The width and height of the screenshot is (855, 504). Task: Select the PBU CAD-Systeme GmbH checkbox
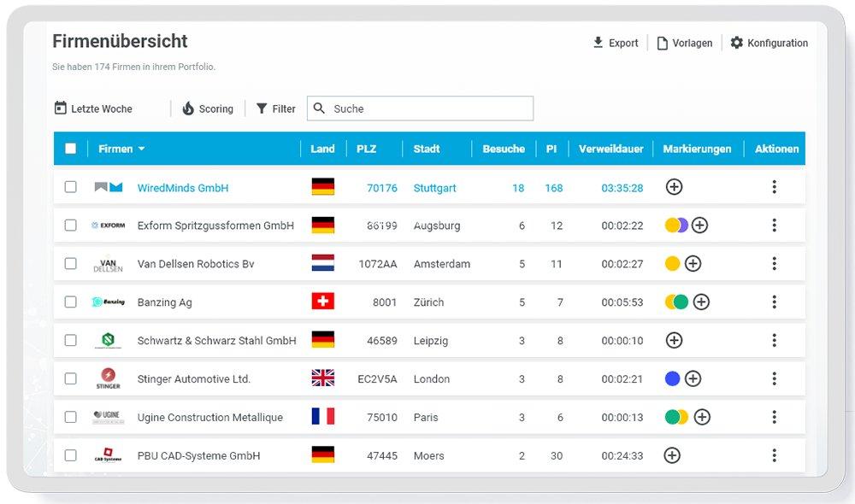coord(71,455)
